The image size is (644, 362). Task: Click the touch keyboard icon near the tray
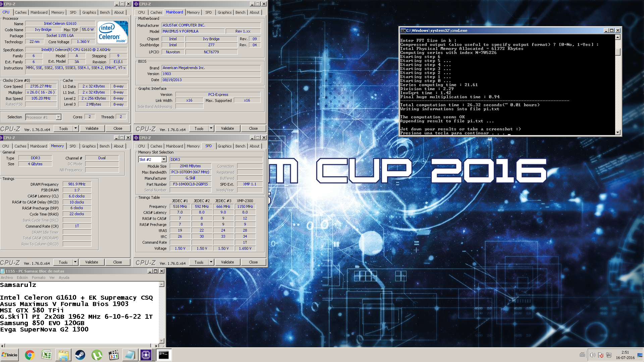point(582,355)
